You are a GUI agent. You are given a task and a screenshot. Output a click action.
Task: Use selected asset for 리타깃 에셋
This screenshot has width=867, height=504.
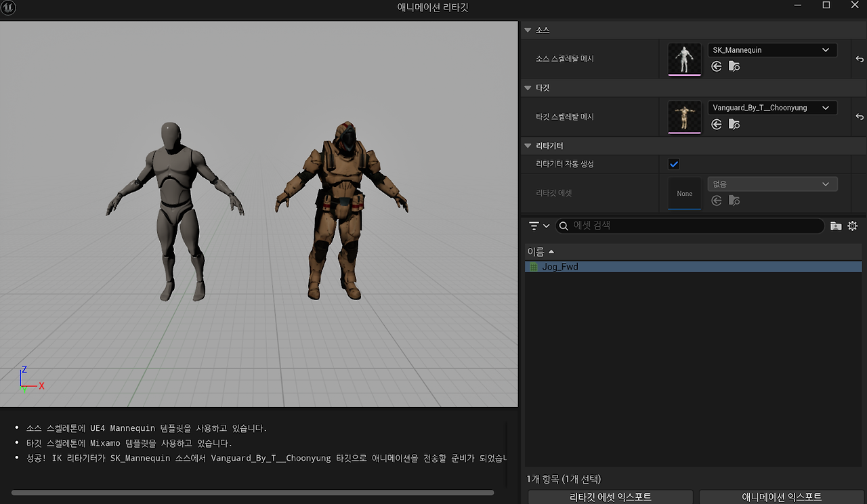[x=717, y=201]
